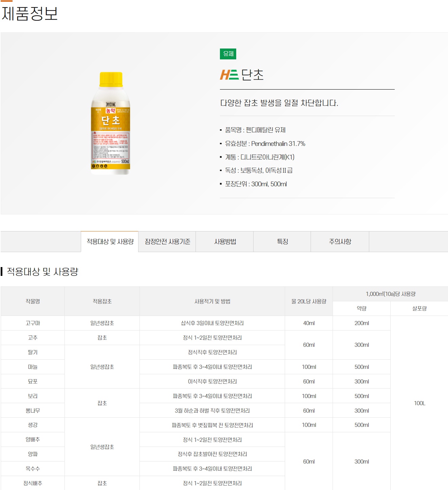448x490 pixels.
Task: Open the 적용대상 및 사용량 tab
Action: [110, 242]
